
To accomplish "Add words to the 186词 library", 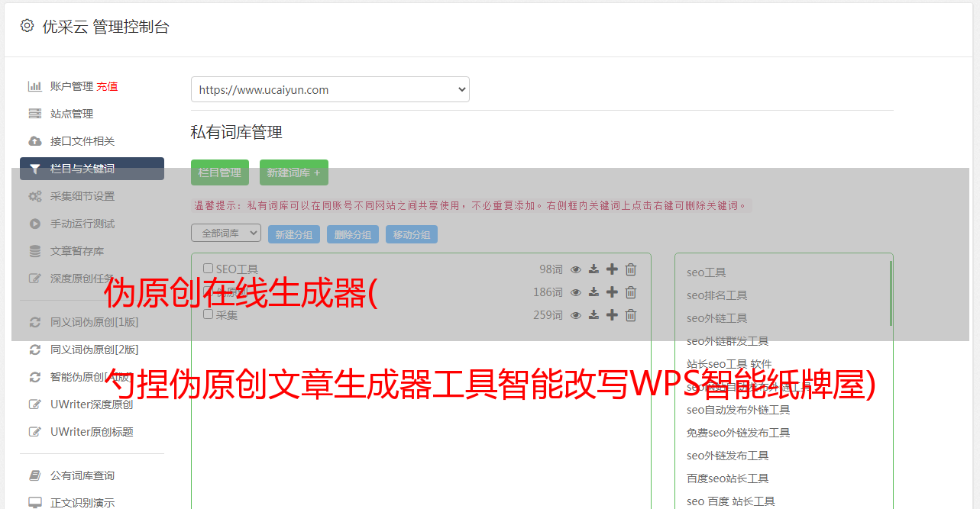I will 612,292.
